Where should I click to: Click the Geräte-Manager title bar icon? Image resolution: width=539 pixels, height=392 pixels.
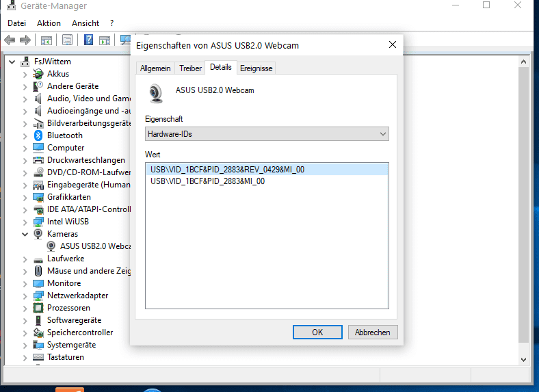(x=12, y=5)
